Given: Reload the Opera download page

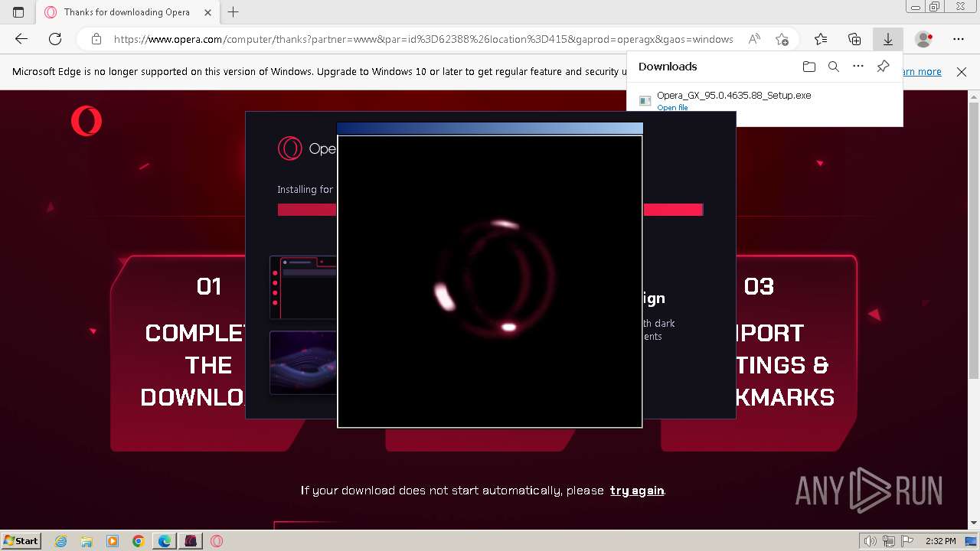Looking at the screenshot, I should 55,39.
